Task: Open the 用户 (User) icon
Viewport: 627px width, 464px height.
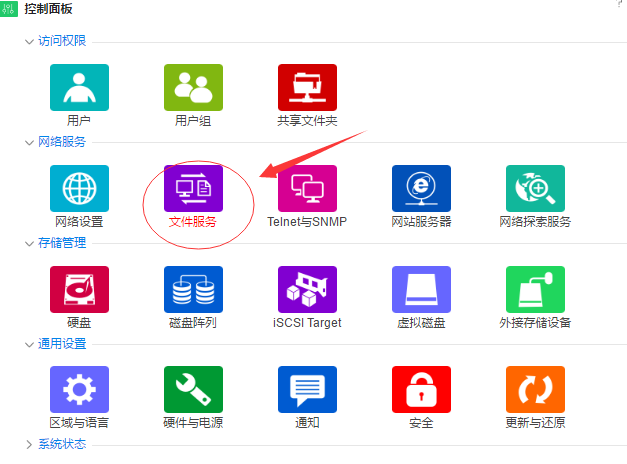Action: click(79, 87)
